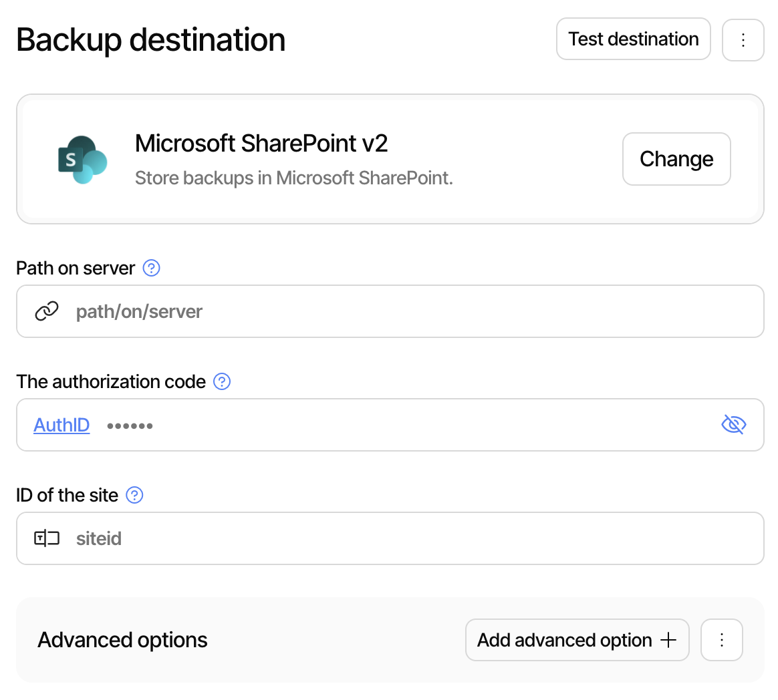Expand the kebab menu beside Test destination
Image resolution: width=778 pixels, height=700 pixels.
pos(743,39)
